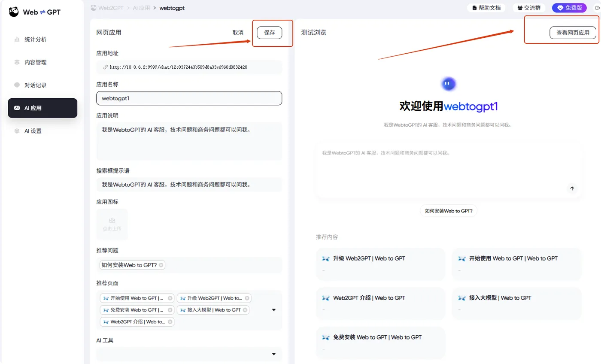Expand the AI 工具 dropdown arrow

click(274, 354)
